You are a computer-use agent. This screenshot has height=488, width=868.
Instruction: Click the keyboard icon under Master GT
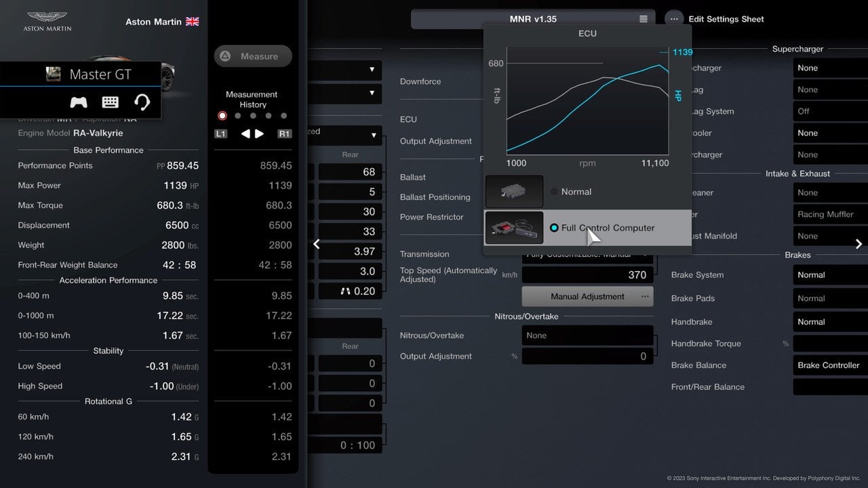coord(111,102)
